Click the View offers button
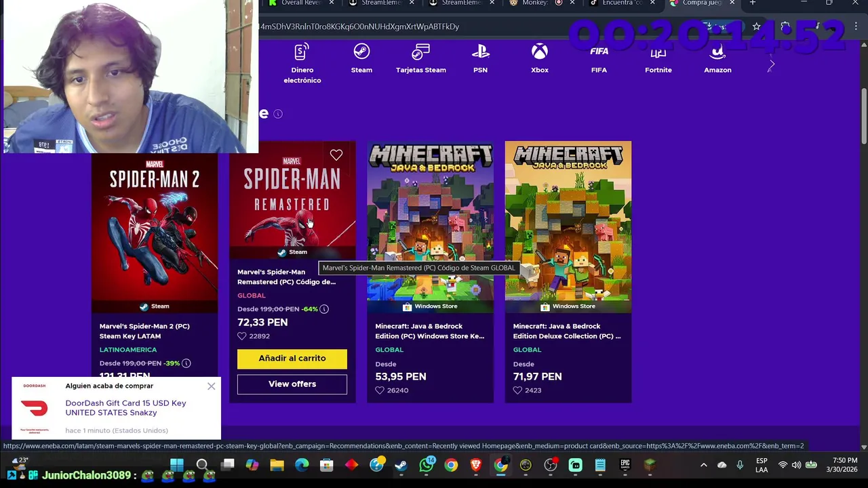 [292, 384]
